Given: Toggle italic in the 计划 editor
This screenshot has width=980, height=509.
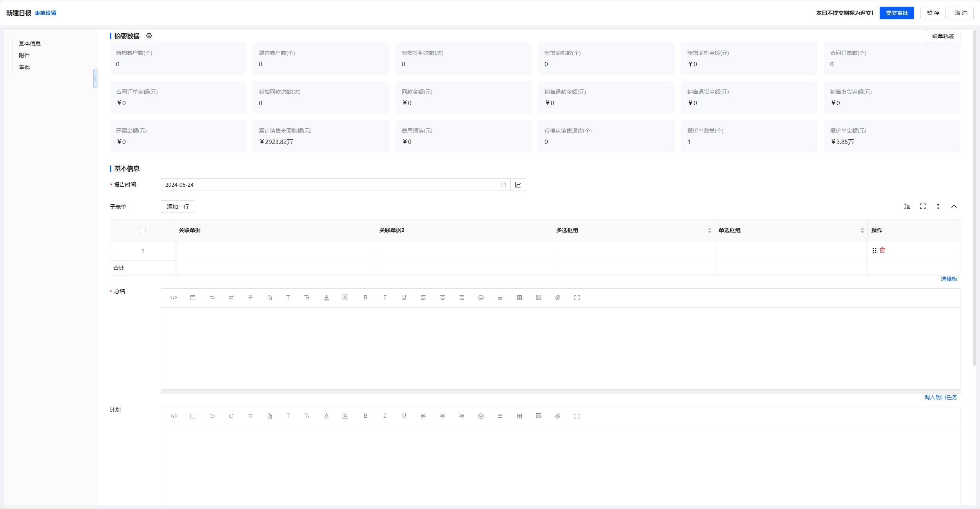Looking at the screenshot, I should (385, 416).
